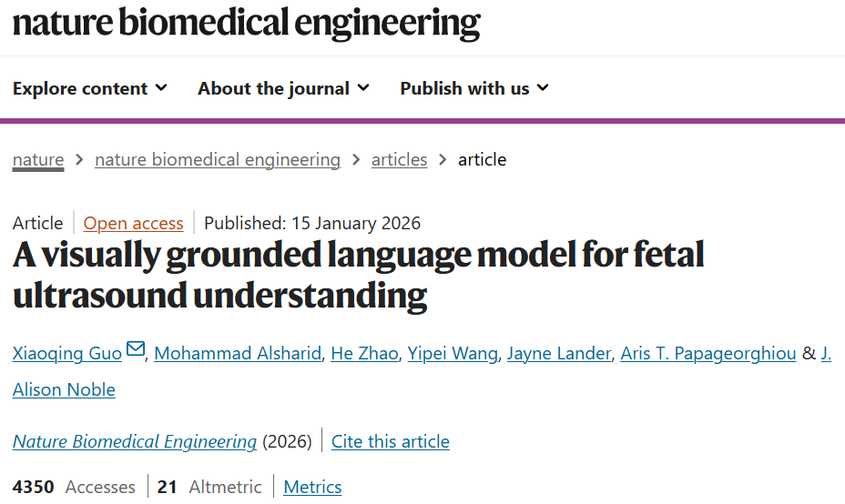Open the About the journal dropdown
The height and width of the screenshot is (504, 845).
283,88
